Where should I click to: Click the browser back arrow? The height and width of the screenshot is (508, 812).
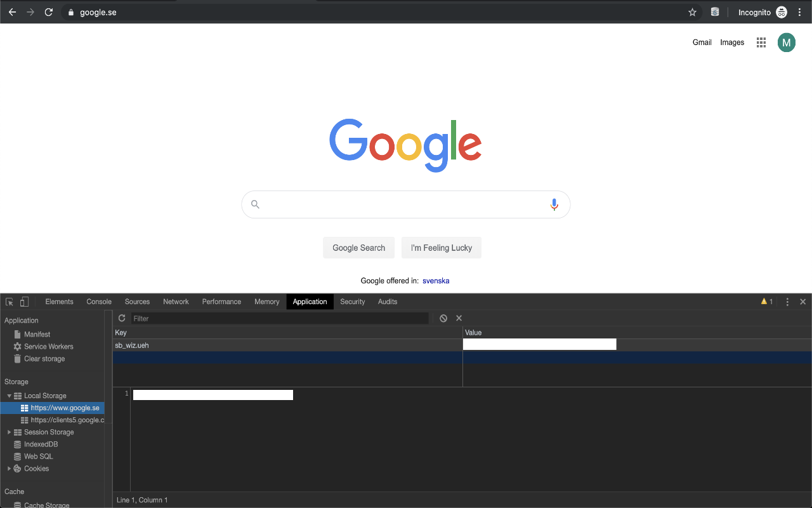pos(11,12)
